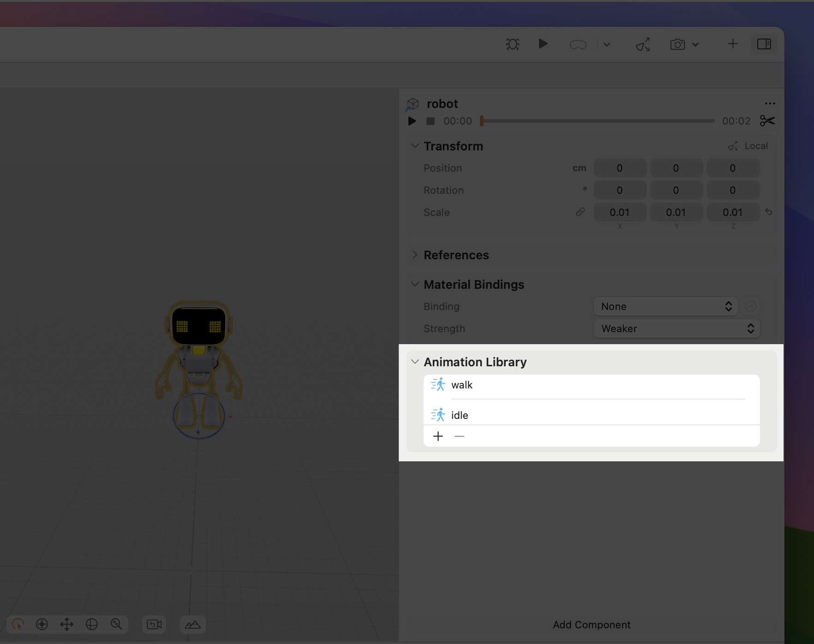Select the pan navigation tool in the viewport
This screenshot has height=644, width=814.
[67, 624]
